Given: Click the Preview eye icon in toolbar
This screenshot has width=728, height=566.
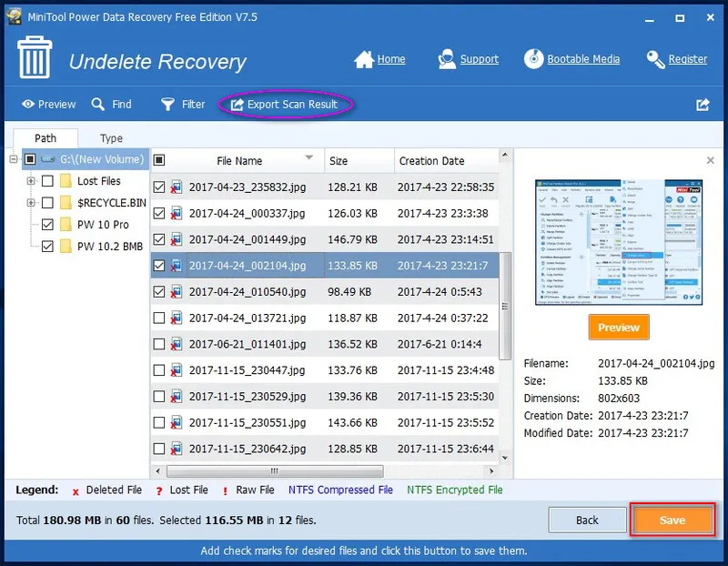Looking at the screenshot, I should (x=28, y=105).
